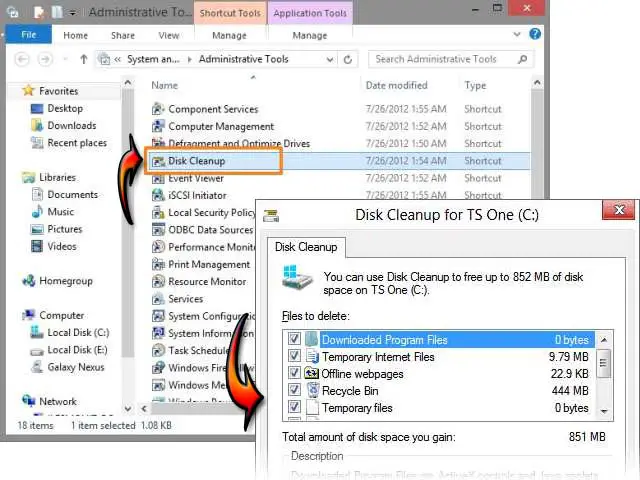Screen dimensions: 640x480
Task: Select the Print Management icon
Action: [158, 264]
